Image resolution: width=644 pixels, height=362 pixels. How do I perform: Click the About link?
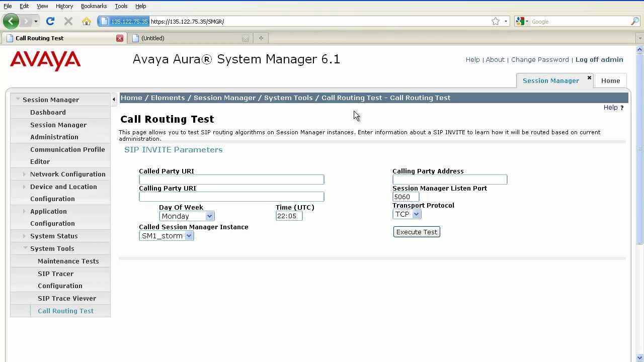pyautogui.click(x=495, y=59)
